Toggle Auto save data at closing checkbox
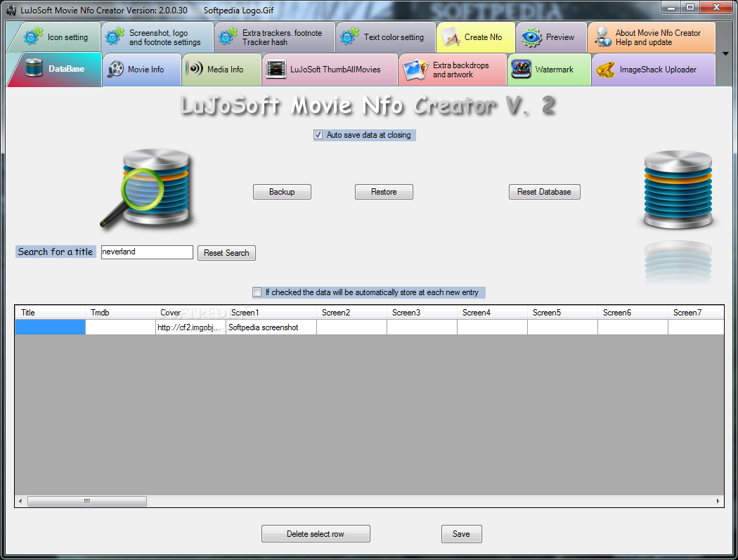 coord(318,135)
